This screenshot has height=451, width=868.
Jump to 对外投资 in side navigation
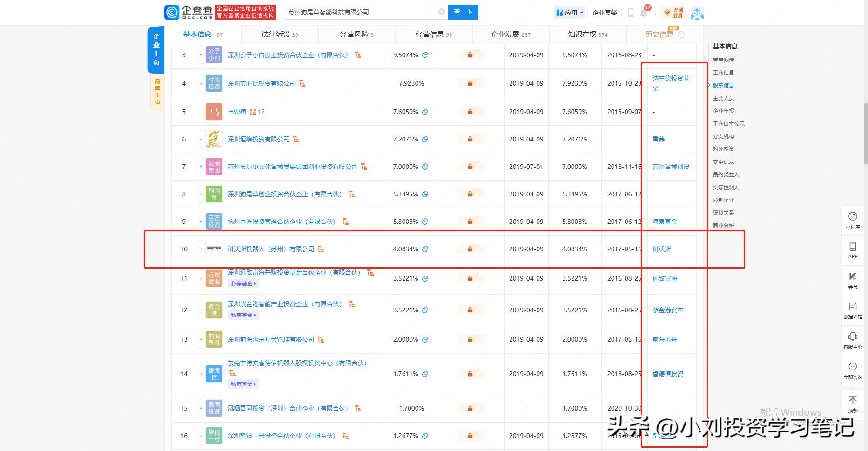point(723,149)
